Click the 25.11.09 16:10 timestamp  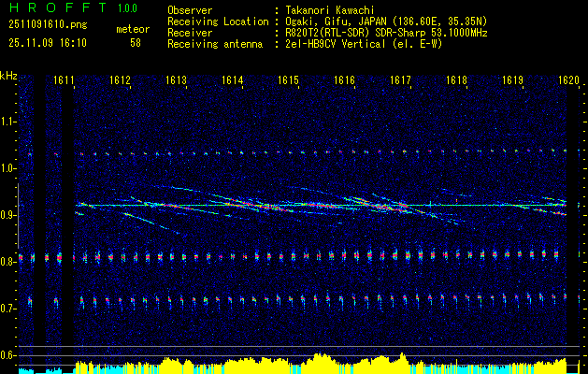click(x=47, y=43)
